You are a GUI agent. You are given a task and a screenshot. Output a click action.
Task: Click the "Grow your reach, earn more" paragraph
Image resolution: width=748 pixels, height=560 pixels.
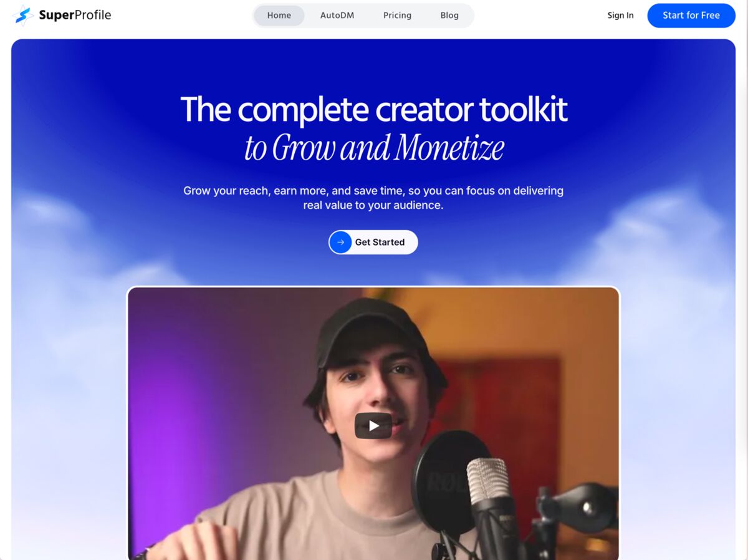pos(373,198)
